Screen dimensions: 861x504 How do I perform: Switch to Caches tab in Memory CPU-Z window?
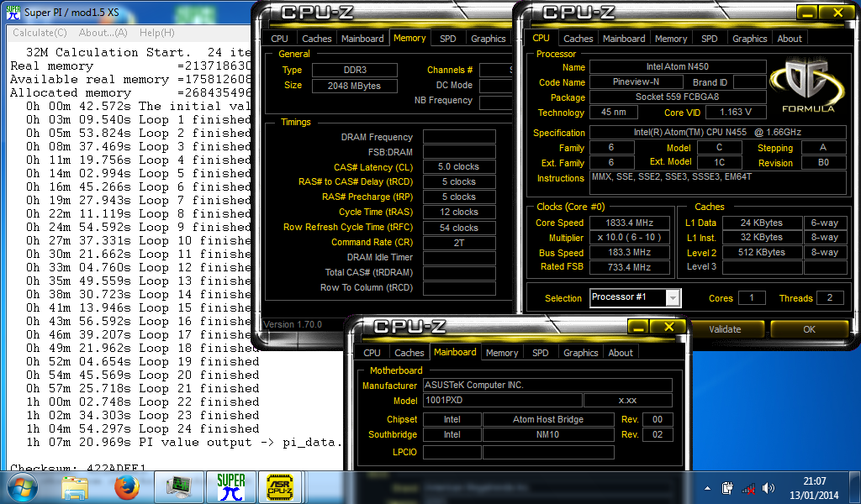click(x=317, y=39)
